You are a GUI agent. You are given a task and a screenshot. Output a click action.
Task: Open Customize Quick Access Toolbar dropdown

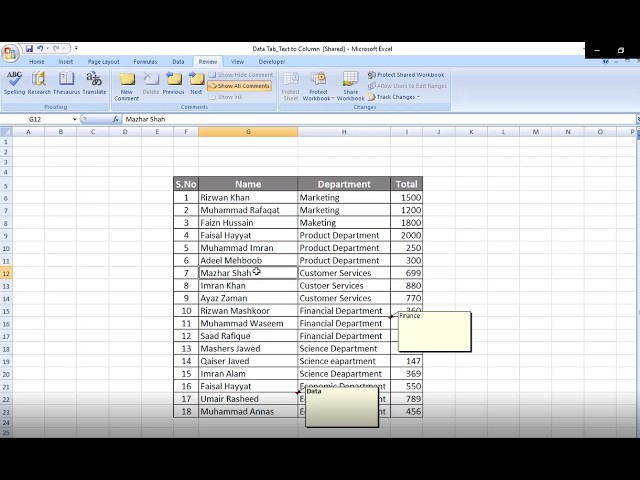(76, 49)
